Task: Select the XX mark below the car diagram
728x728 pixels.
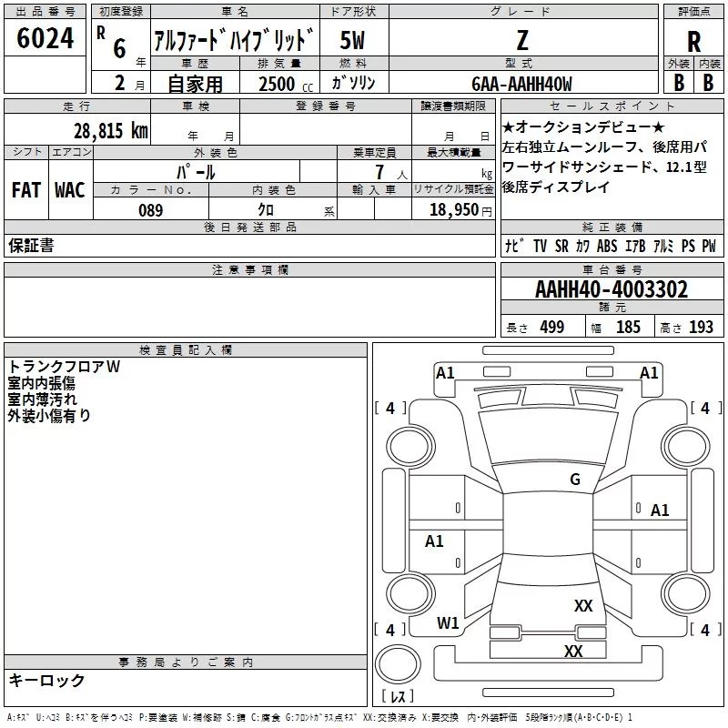Action: [573, 652]
